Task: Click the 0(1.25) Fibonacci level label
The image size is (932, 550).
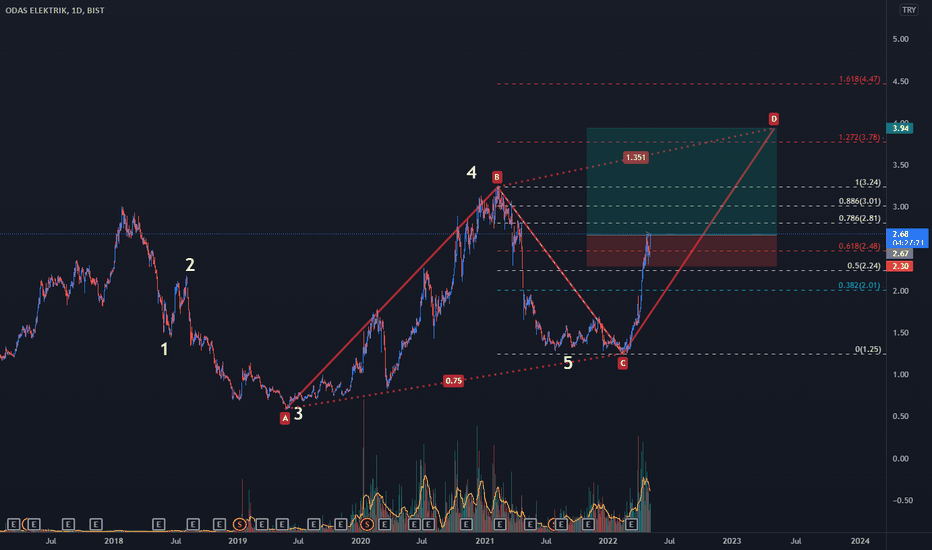Action: (x=868, y=350)
